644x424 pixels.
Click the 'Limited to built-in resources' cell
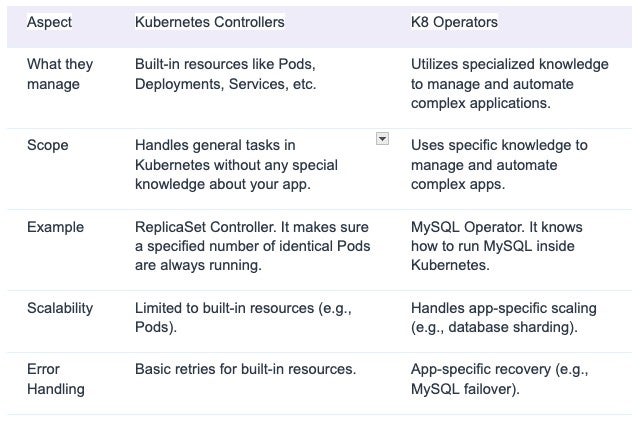[x=247, y=317]
